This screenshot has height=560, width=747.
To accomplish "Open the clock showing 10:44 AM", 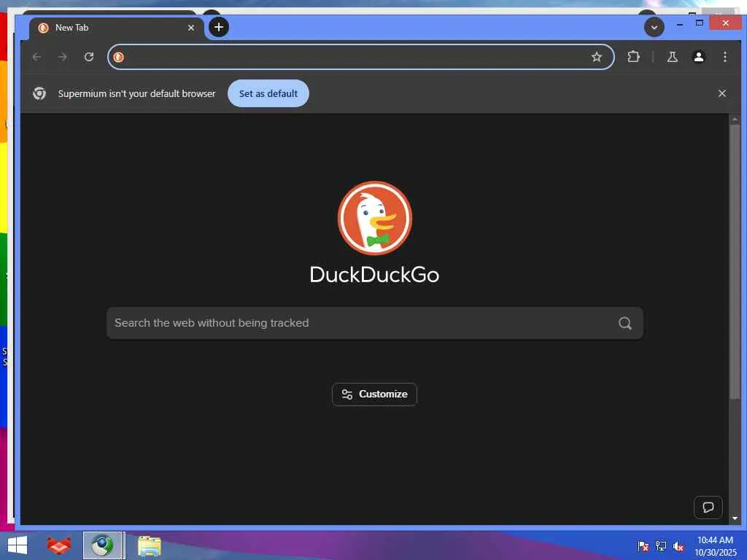I will coord(715,546).
